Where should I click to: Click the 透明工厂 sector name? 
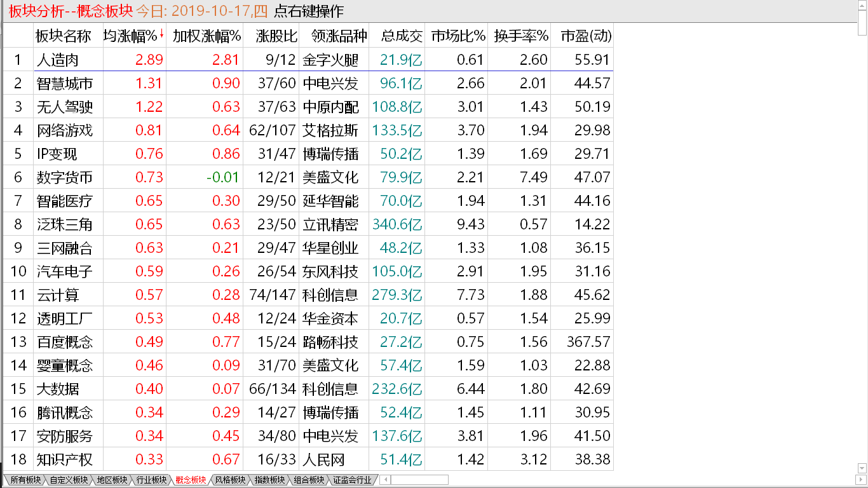click(65, 318)
